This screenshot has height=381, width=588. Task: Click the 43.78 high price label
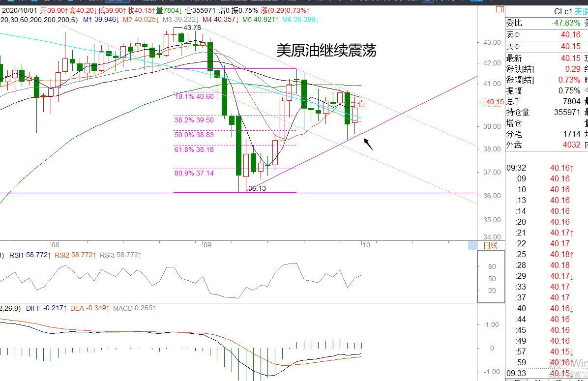pos(192,28)
